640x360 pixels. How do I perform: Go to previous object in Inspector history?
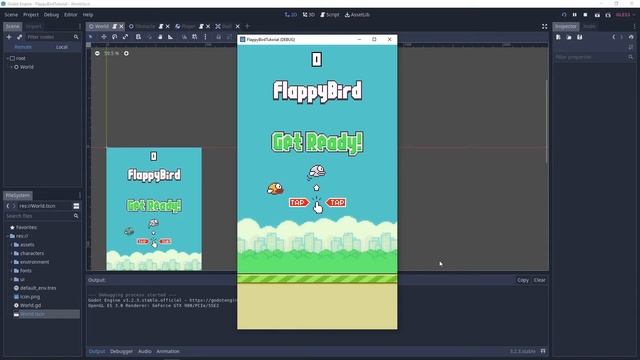[613, 37]
